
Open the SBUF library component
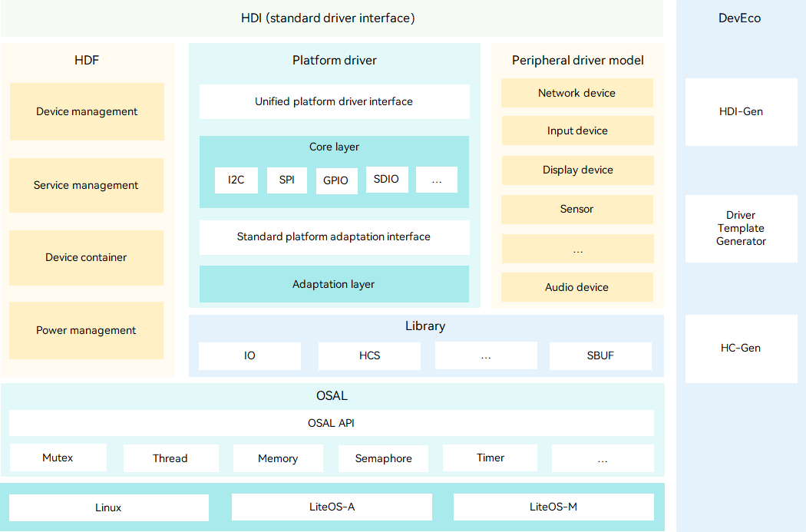[600, 355]
